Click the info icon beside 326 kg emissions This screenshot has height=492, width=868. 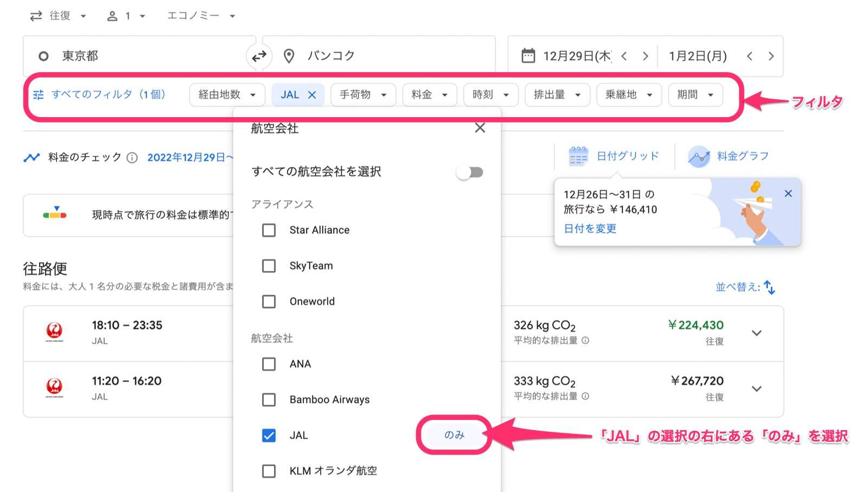pyautogui.click(x=585, y=341)
